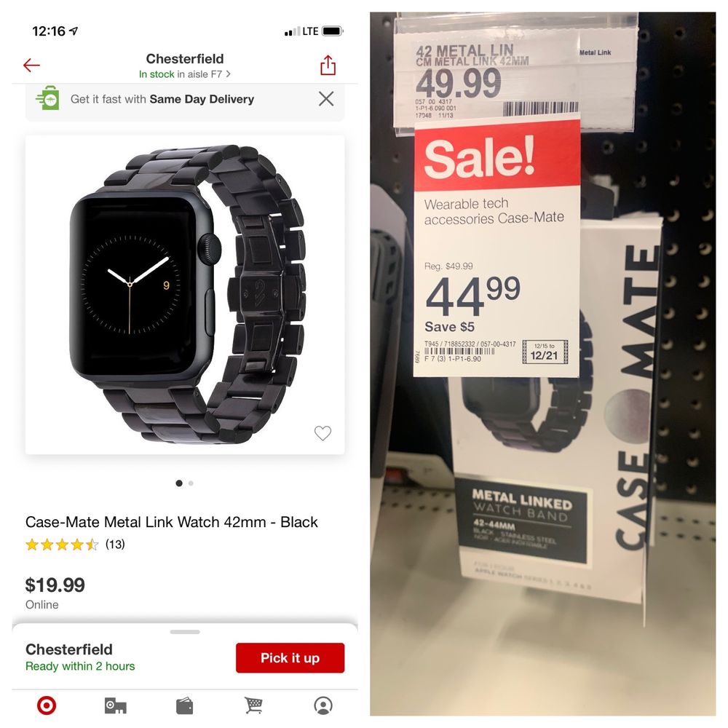Open the shopping cart icon
Screen dimensions: 728x728
point(253,705)
